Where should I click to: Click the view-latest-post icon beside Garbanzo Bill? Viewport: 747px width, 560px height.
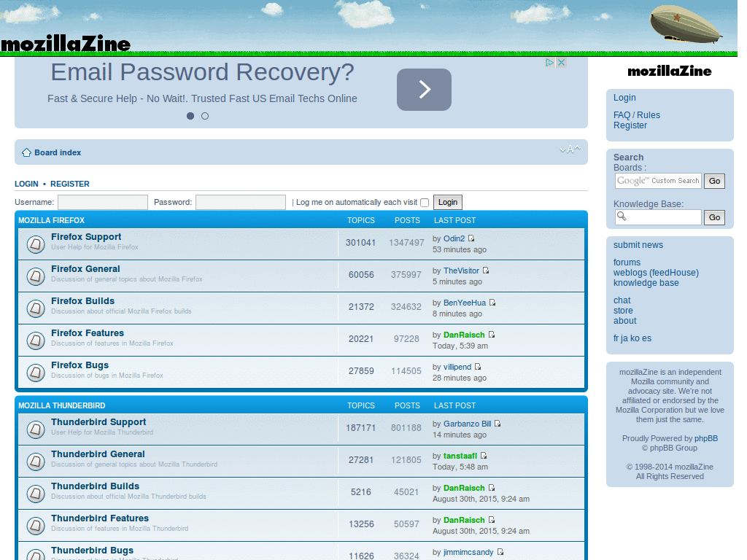tap(498, 423)
